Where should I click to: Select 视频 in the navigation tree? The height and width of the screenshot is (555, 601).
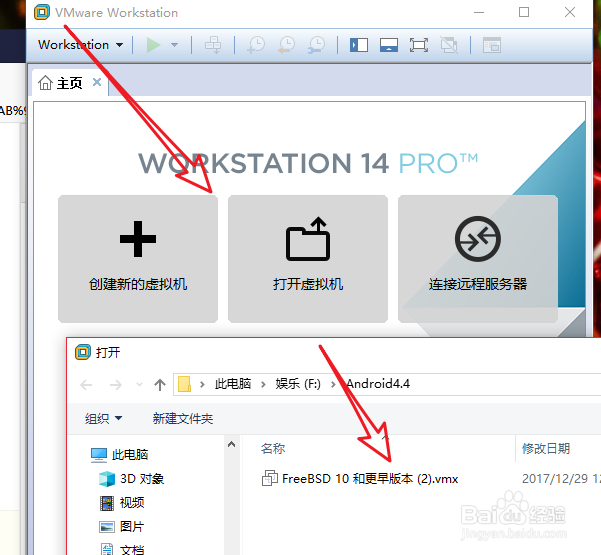tap(122, 502)
